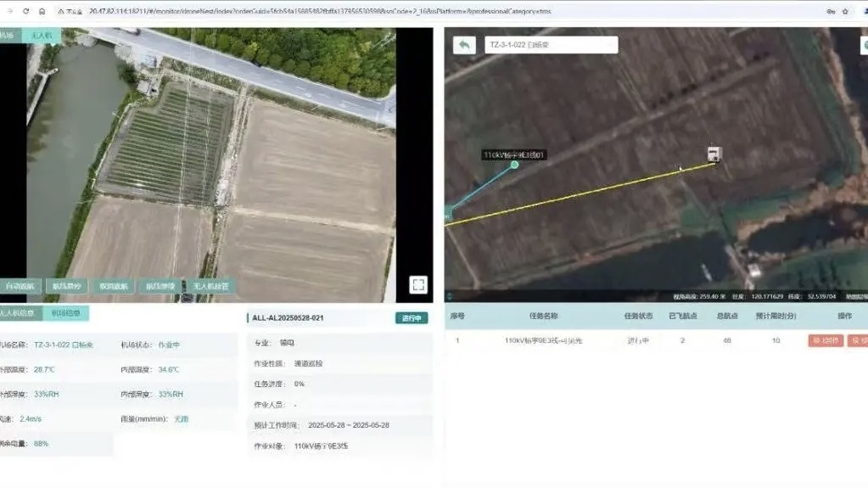Screen dimensions: 868x488
Task: Click the 航线继续 button on video
Action: 160,286
